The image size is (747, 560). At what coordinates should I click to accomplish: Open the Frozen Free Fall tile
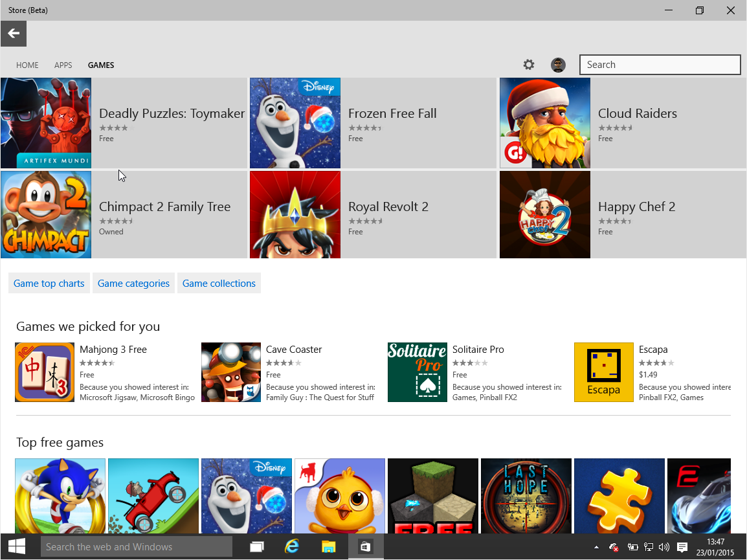point(372,123)
